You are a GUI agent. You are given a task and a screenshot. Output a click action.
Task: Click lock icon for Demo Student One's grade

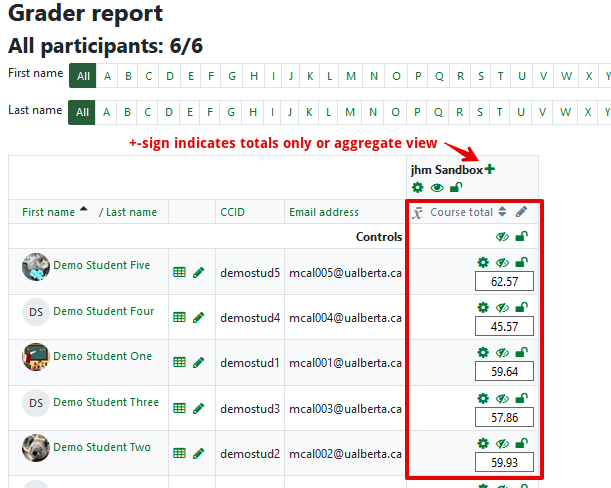pyautogui.click(x=521, y=353)
